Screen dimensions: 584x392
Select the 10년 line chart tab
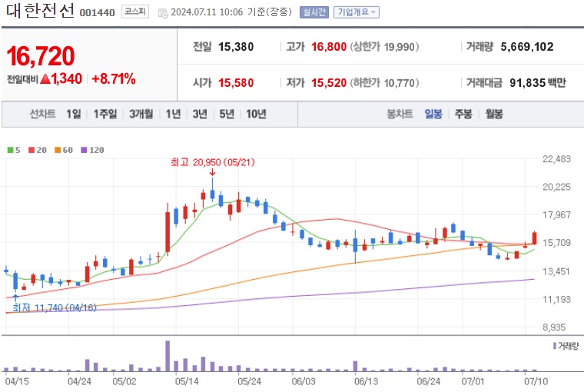256,114
